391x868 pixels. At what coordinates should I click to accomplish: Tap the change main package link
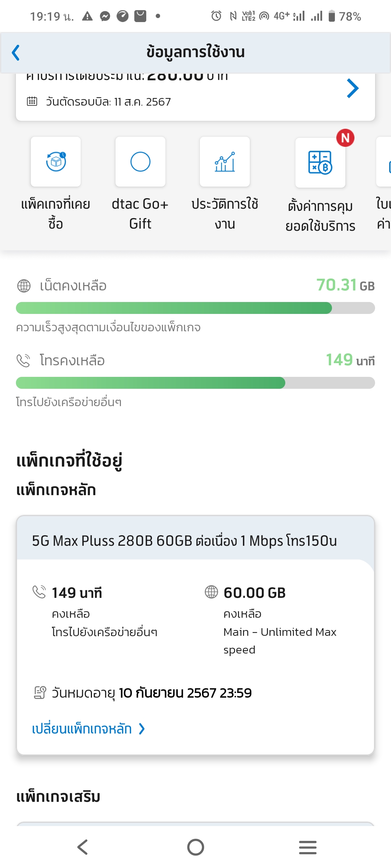pyautogui.click(x=82, y=729)
